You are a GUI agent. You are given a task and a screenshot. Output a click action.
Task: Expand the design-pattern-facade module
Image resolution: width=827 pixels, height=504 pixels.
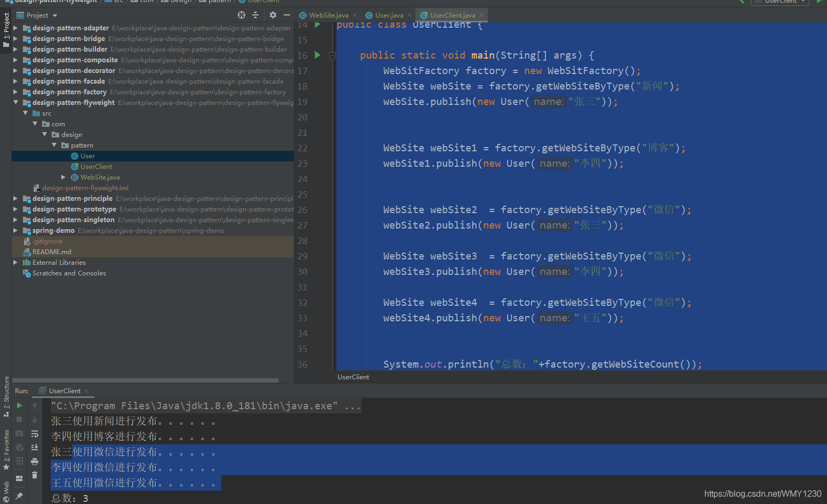click(x=15, y=81)
